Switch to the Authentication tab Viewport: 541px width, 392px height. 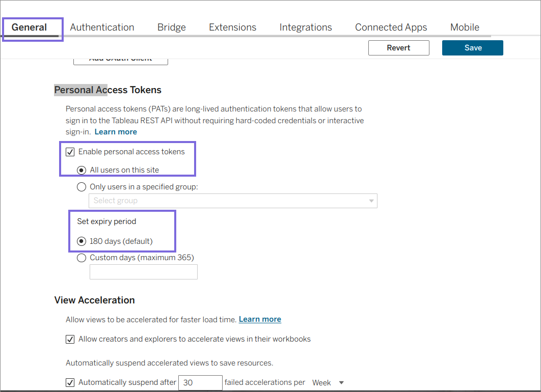102,27
